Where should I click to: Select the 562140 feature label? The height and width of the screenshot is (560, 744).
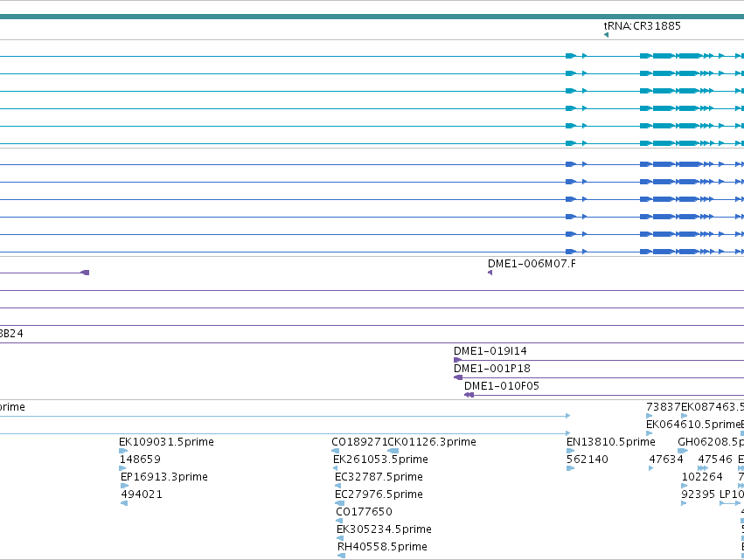[588, 459]
